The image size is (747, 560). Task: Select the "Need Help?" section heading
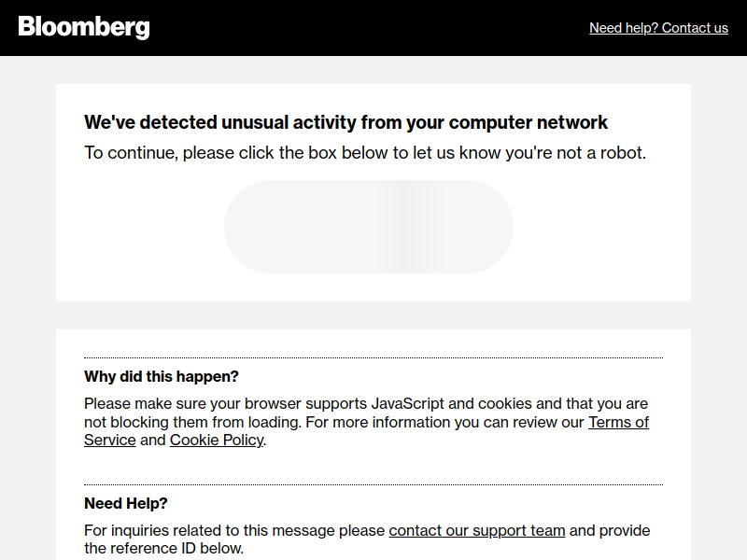[126, 503]
